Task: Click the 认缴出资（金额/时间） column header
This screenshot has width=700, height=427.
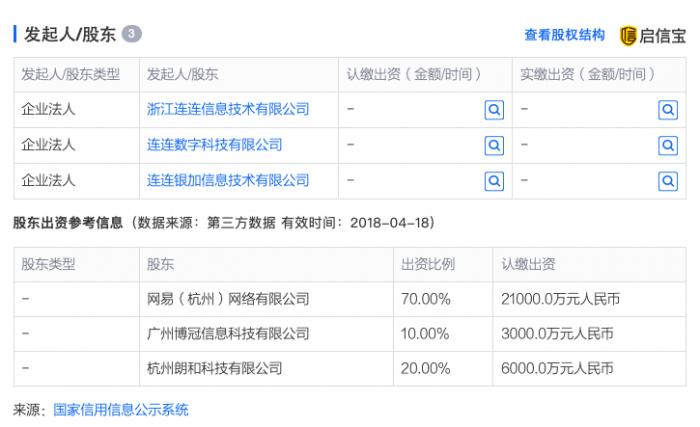Action: [x=414, y=74]
